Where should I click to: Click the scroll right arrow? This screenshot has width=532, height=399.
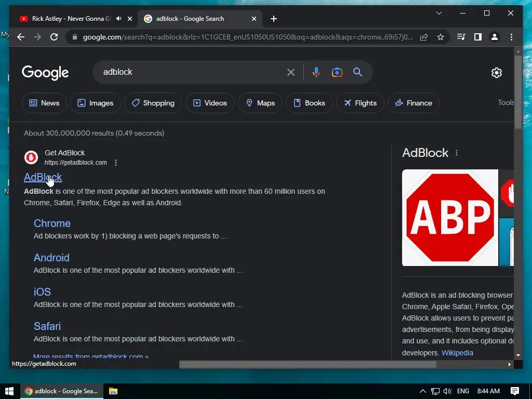509,364
